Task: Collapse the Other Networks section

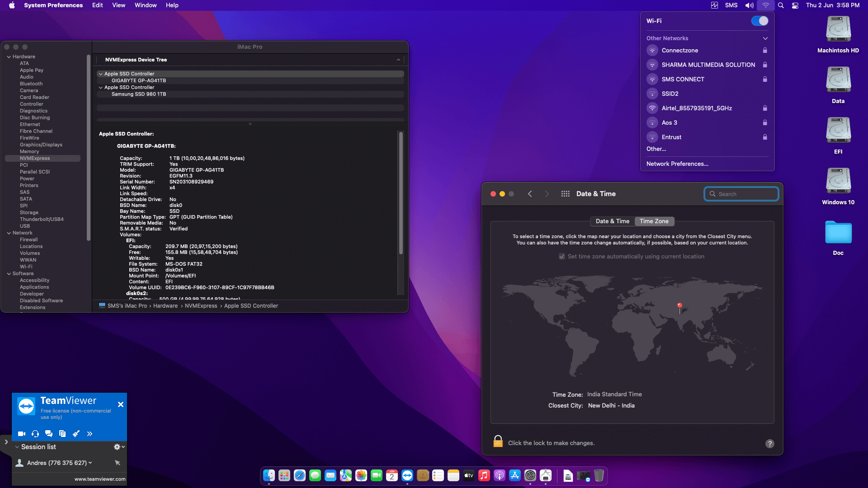Action: pos(765,38)
